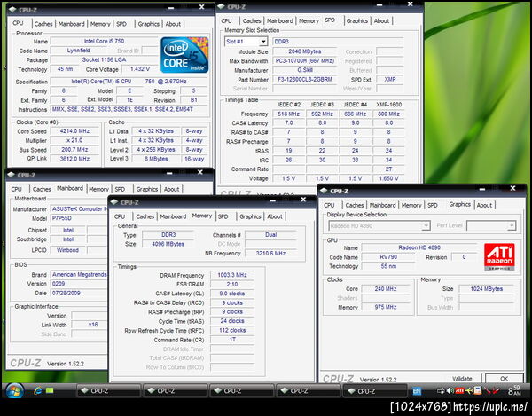Open Memory tab in the CPU window
This screenshot has width=532, height=416.
point(100,24)
